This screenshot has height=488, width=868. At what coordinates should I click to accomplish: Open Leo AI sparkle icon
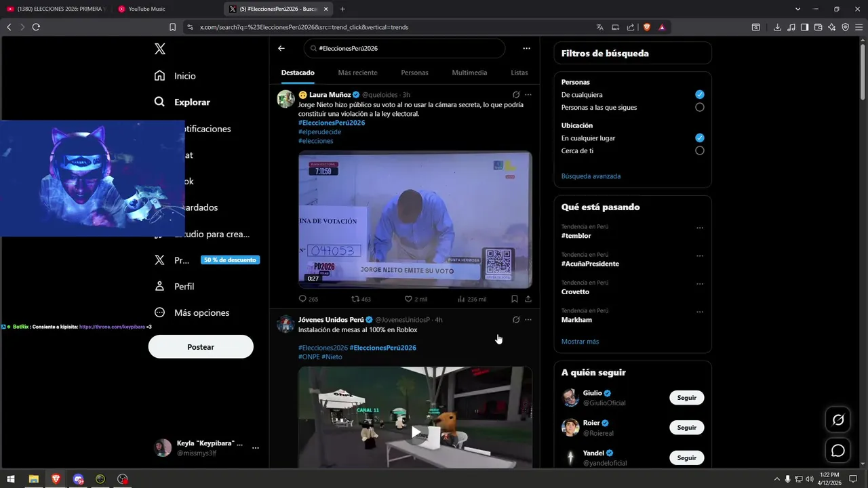click(832, 27)
